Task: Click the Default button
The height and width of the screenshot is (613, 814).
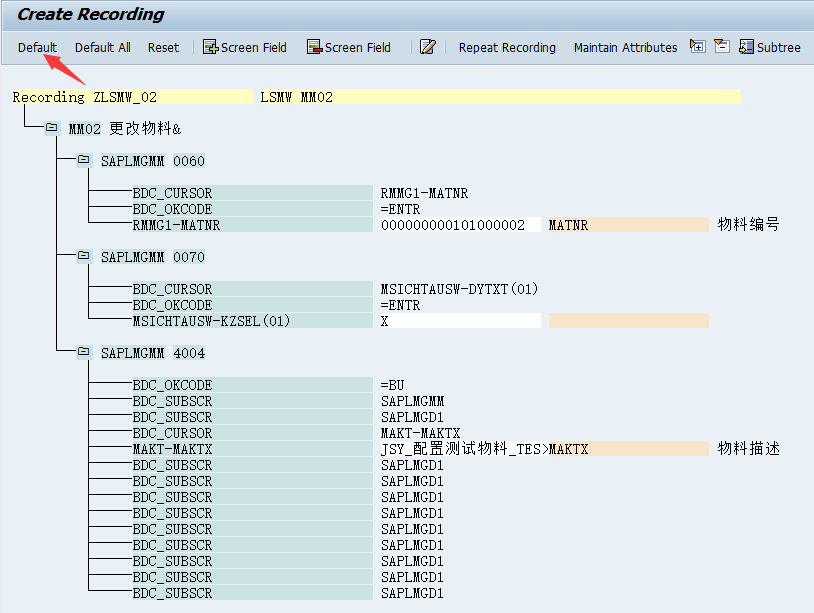Action: 36,47
